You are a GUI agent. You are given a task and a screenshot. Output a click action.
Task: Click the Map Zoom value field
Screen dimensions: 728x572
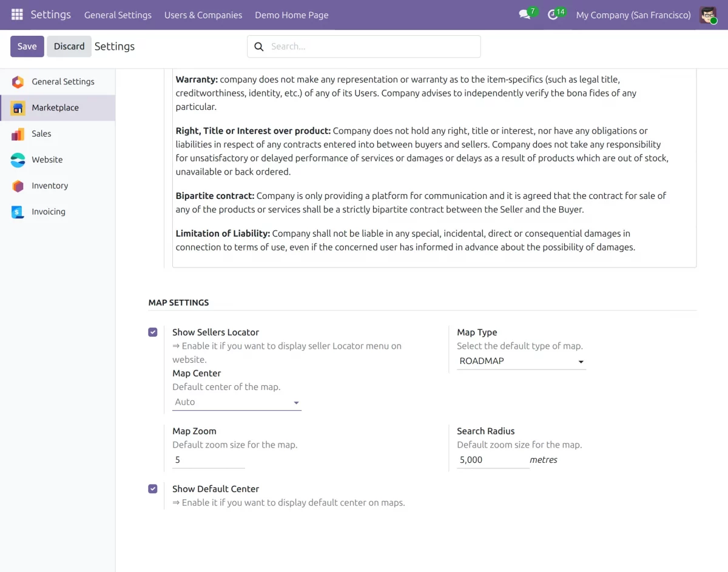pos(209,460)
